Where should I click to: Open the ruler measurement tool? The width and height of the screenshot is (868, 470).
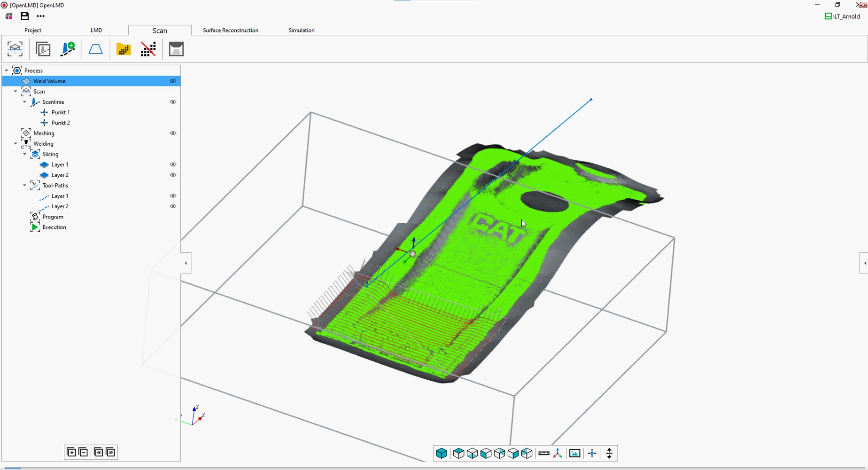click(544, 454)
